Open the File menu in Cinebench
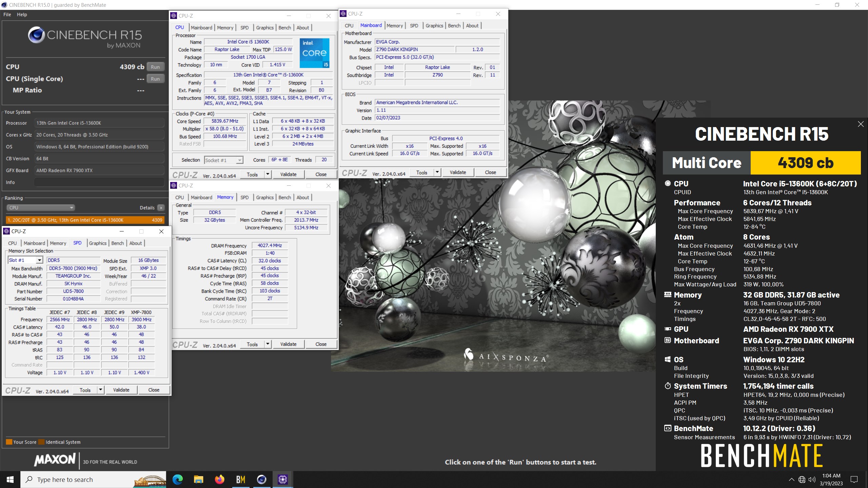Viewport: 868px width, 488px height. (x=7, y=15)
